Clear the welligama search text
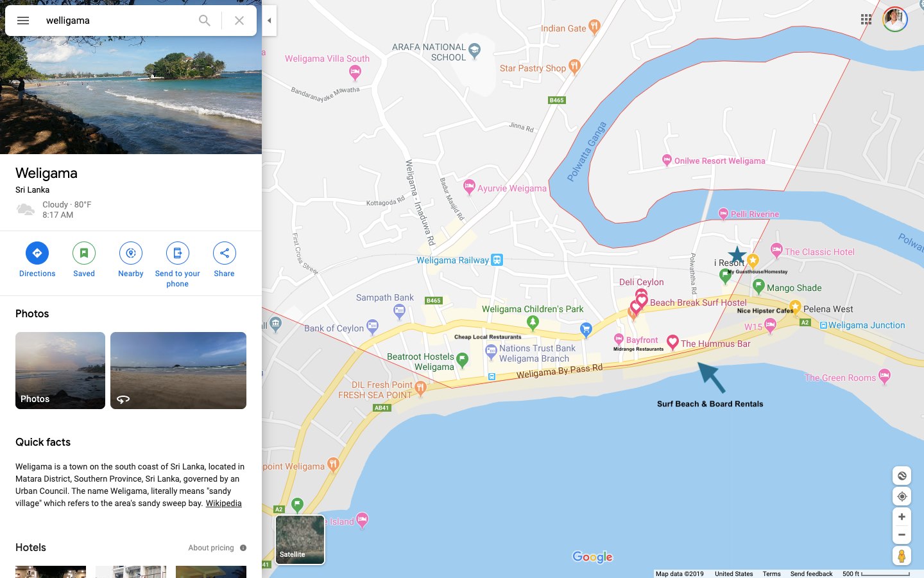924x578 pixels. pyautogui.click(x=239, y=21)
